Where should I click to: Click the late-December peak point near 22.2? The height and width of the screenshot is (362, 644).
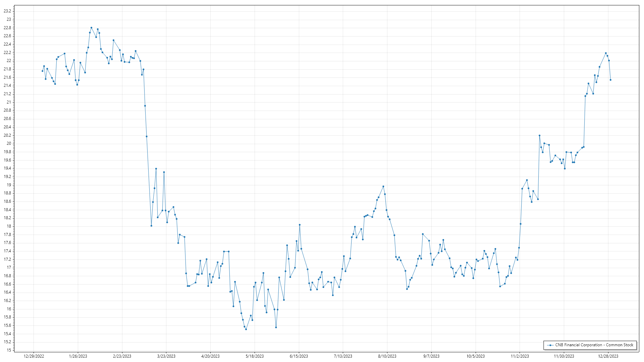point(606,53)
